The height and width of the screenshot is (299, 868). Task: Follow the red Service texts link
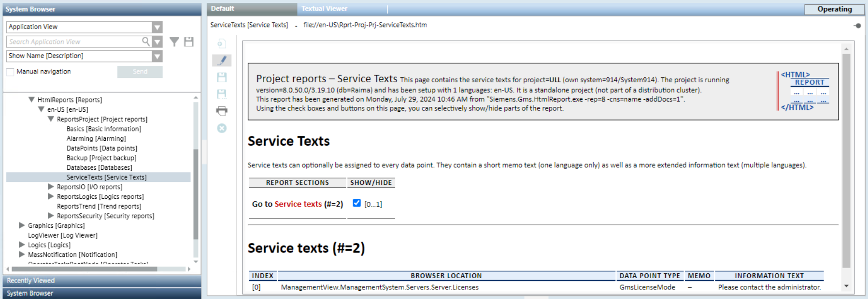pos(298,204)
